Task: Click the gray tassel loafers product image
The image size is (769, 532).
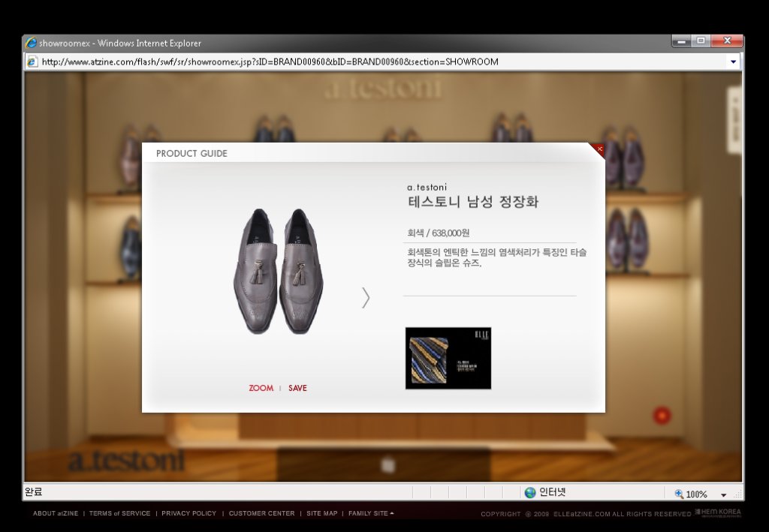Action: [x=278, y=272]
